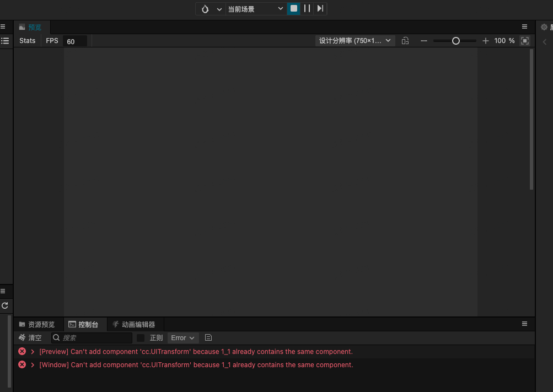This screenshot has width=553, height=392.
Task: Enable the 正则 regex checkbox
Action: (141, 338)
